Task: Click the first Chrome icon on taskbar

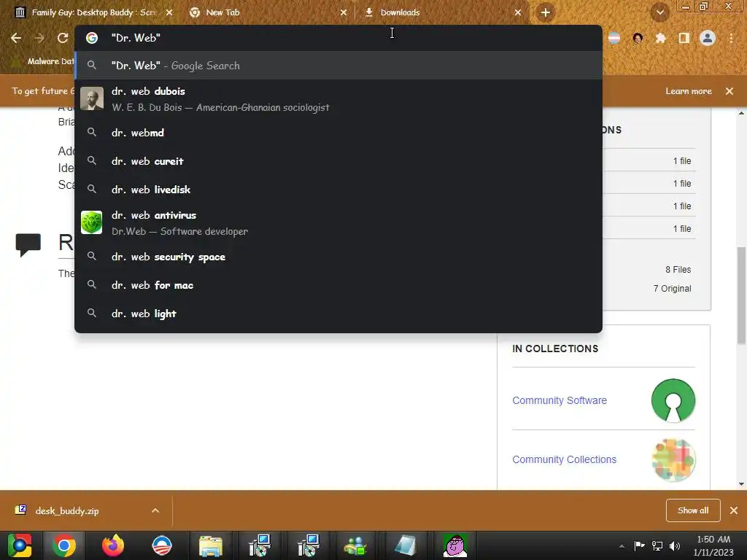Action: pos(20,545)
